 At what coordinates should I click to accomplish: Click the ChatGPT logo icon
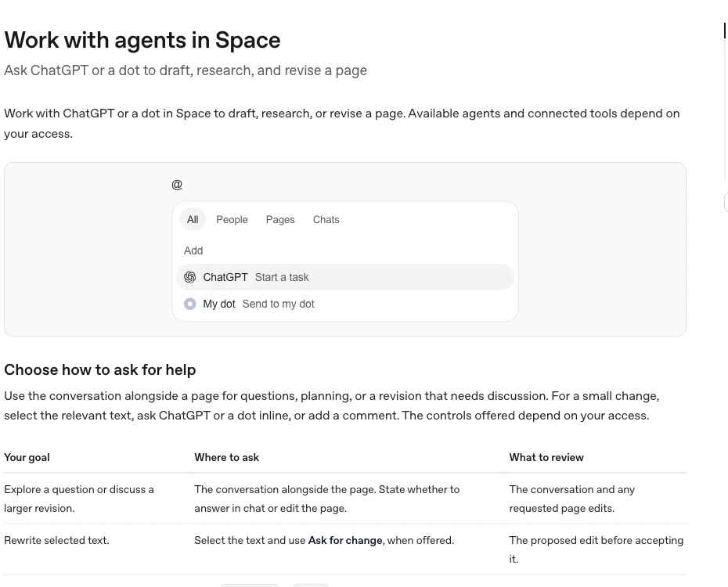tap(190, 277)
